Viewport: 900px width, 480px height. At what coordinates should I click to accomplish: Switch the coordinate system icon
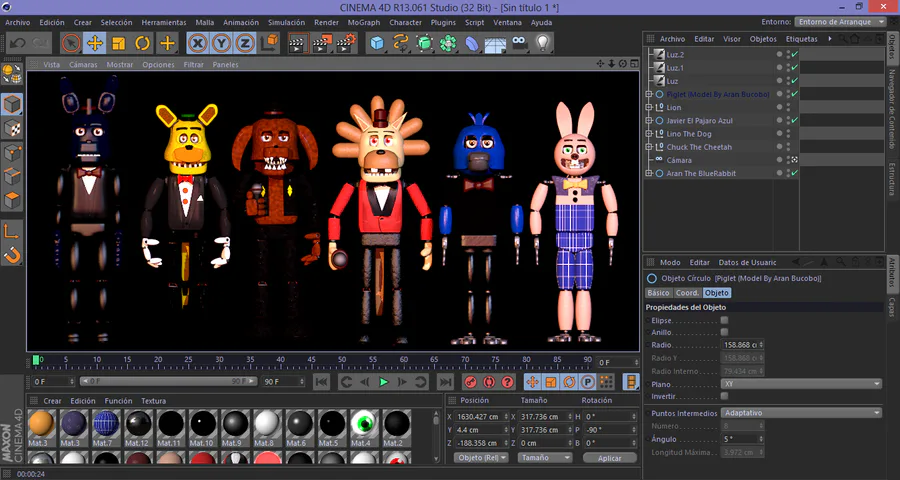coord(269,43)
